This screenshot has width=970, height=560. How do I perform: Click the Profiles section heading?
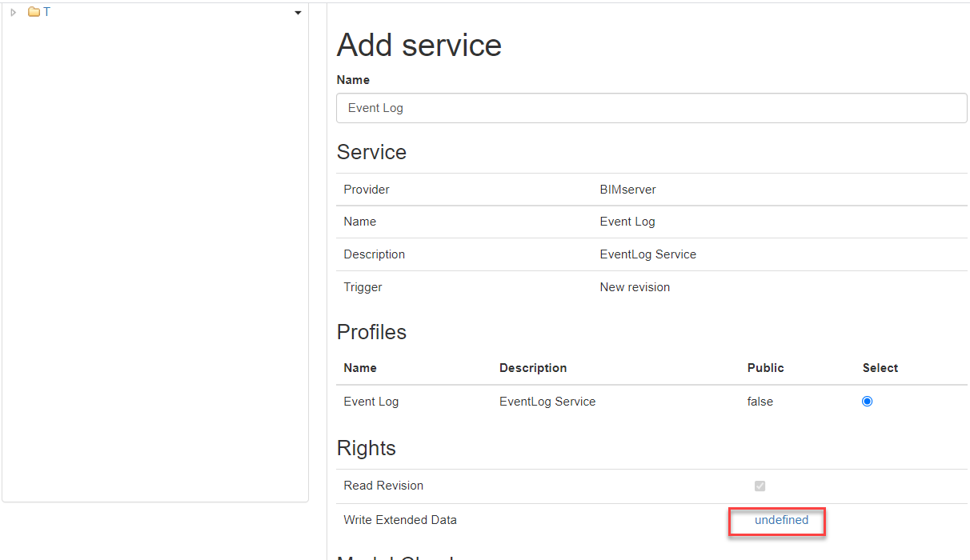(371, 332)
